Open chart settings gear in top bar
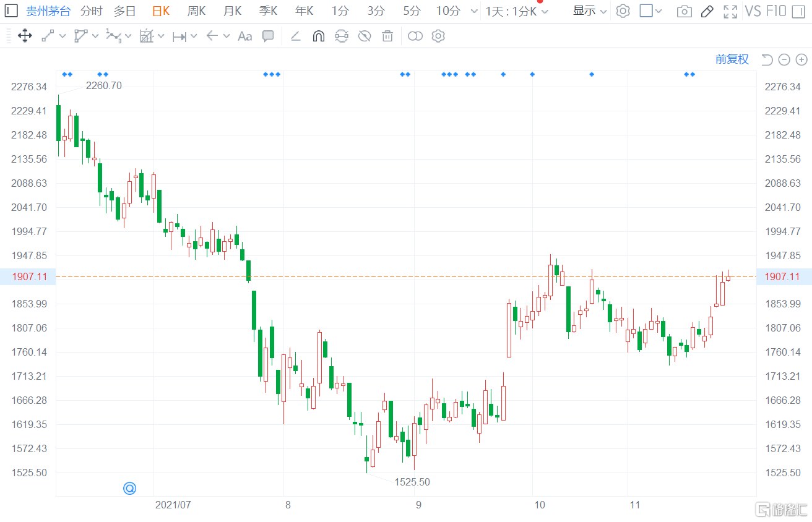 623,11
